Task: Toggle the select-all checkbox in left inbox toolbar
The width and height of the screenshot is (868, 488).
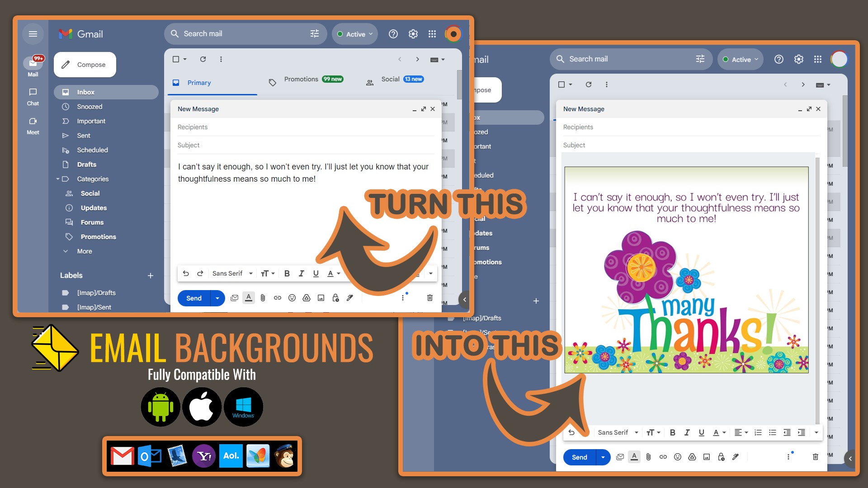Action: pos(176,59)
